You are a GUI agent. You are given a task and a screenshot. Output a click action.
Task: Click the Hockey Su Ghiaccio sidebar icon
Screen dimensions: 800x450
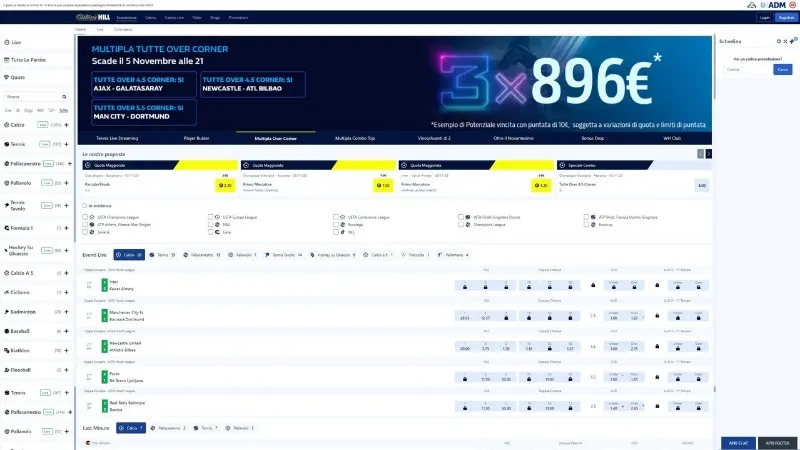pyautogui.click(x=6, y=250)
